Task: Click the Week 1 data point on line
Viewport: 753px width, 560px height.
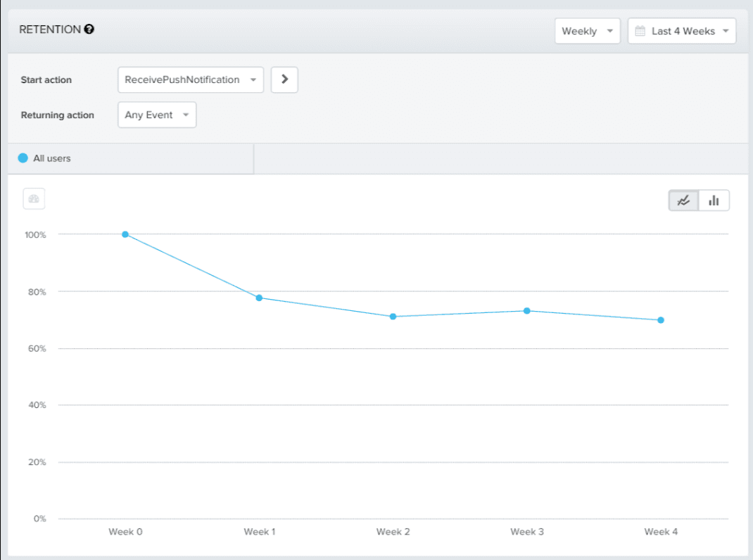Action: (x=259, y=298)
